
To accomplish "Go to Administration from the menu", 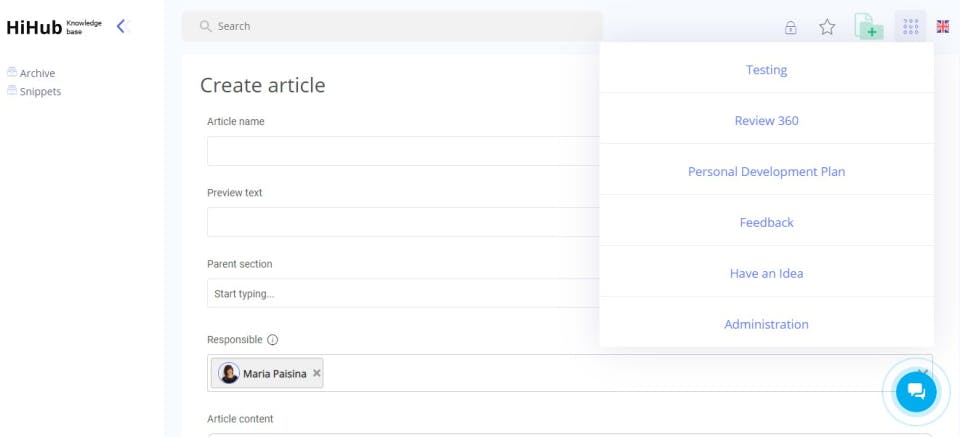I will click(x=766, y=324).
